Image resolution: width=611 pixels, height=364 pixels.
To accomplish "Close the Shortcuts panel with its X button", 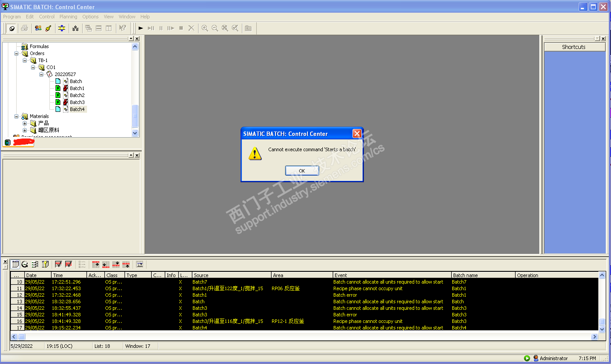I will pos(603,39).
